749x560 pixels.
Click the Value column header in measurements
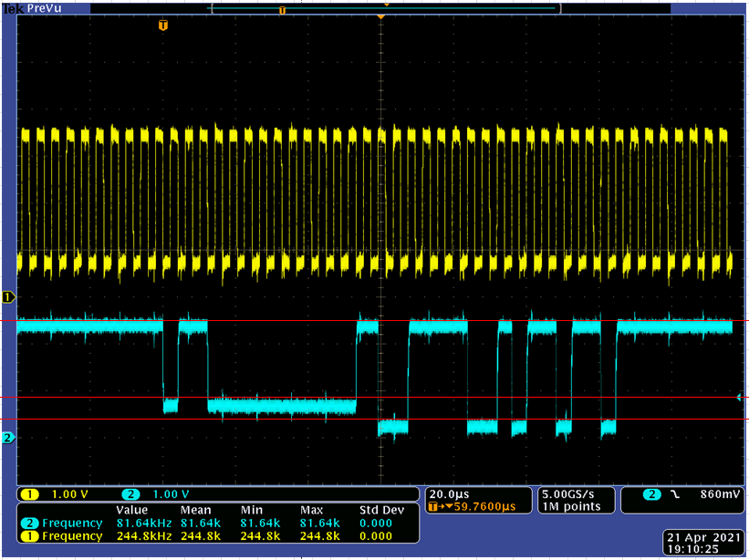pos(132,510)
